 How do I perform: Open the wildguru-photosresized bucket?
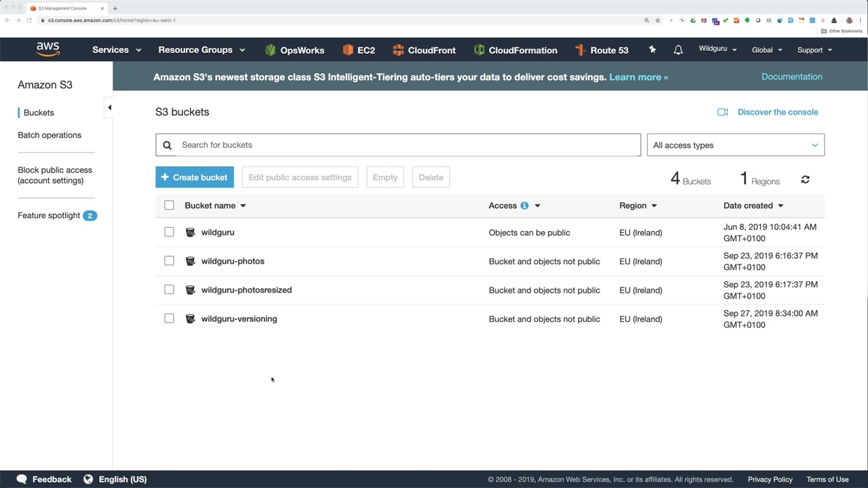(x=246, y=290)
